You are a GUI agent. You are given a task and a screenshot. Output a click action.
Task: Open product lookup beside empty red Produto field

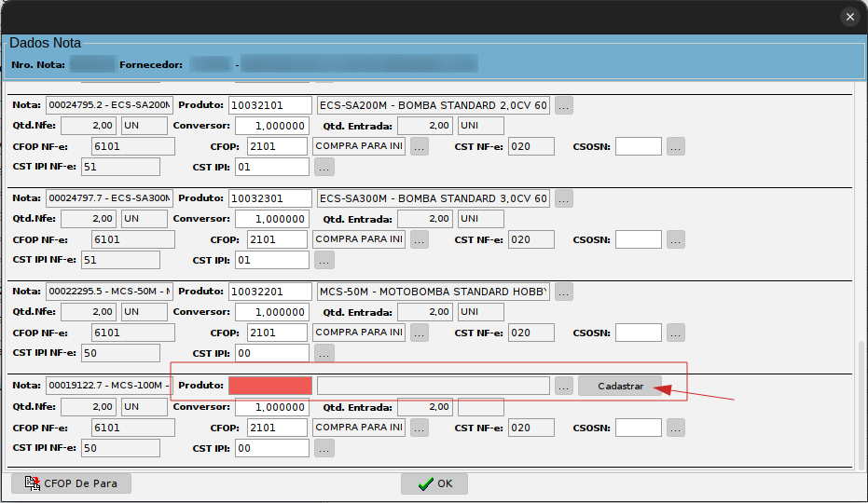563,386
